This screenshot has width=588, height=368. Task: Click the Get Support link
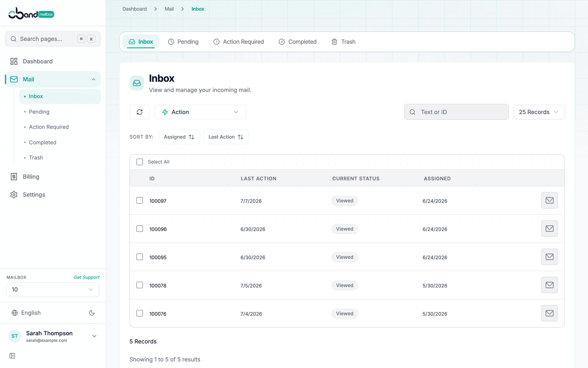(87, 277)
